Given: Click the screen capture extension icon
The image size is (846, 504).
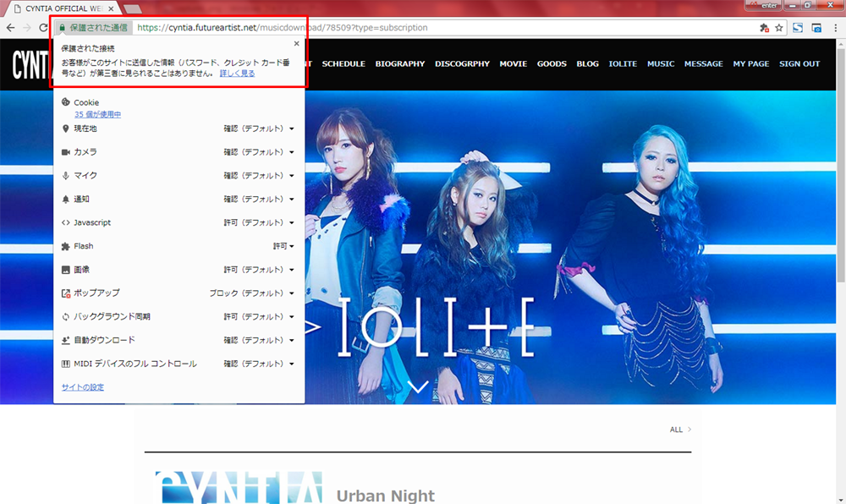Looking at the screenshot, I should point(816,28).
